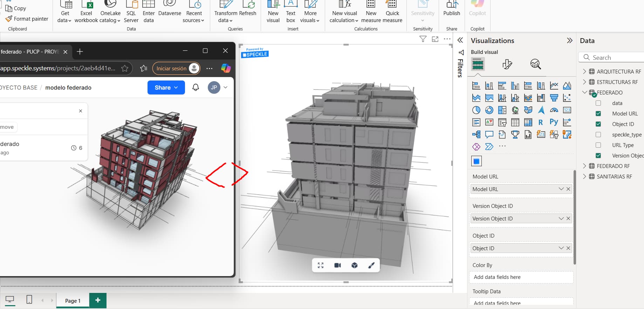Open the Get data dropdown
This screenshot has height=309, width=644.
pyautogui.click(x=65, y=17)
